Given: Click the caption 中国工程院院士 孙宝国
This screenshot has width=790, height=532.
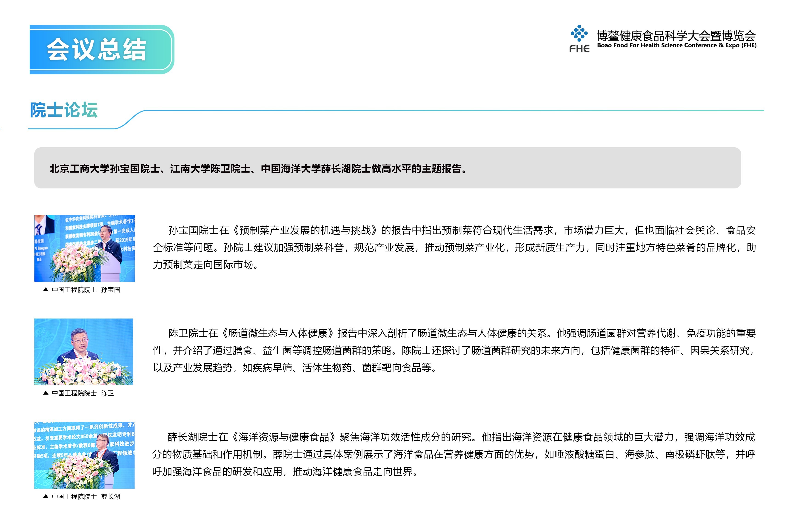Looking at the screenshot, I should [x=86, y=290].
